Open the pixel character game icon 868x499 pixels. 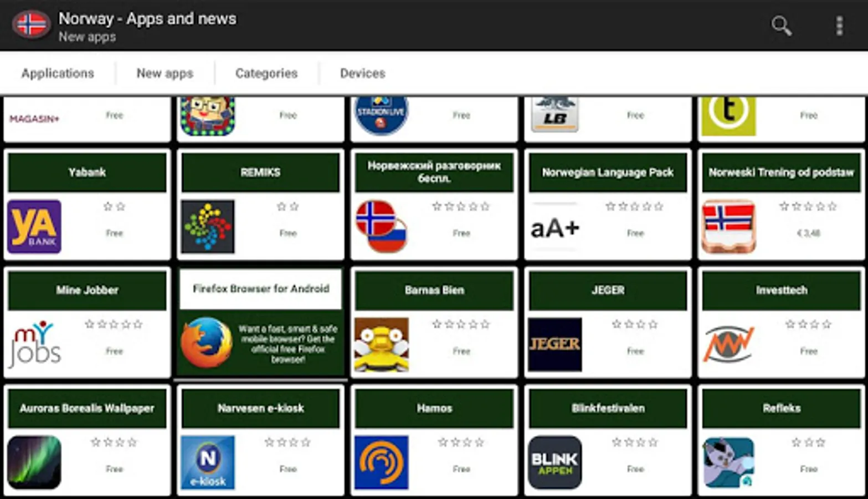pyautogui.click(x=208, y=116)
